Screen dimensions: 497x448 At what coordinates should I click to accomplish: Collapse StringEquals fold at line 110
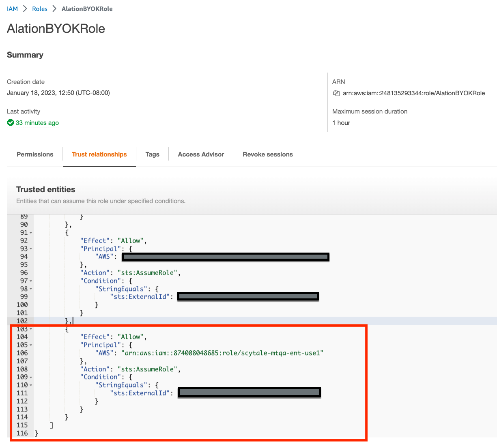tap(31, 385)
